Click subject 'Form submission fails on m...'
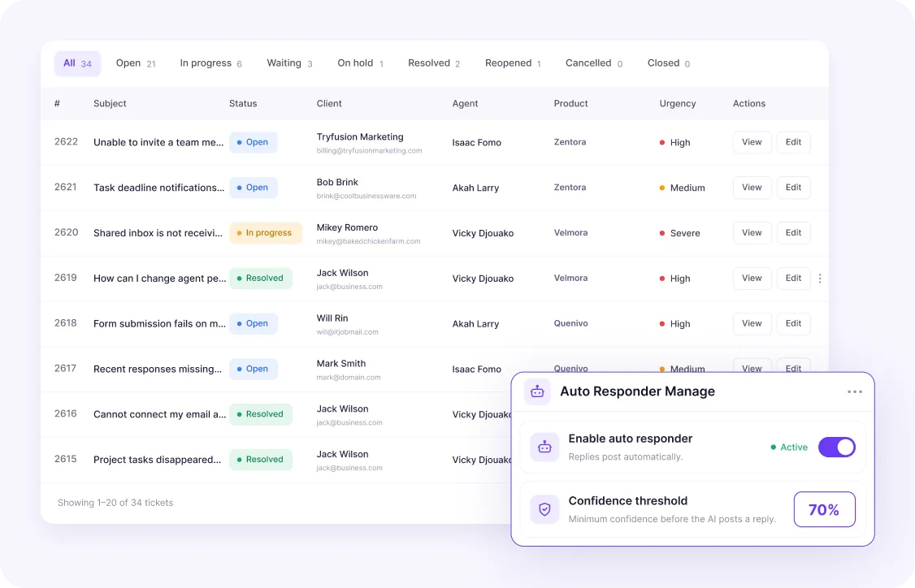915x588 pixels. point(159,324)
